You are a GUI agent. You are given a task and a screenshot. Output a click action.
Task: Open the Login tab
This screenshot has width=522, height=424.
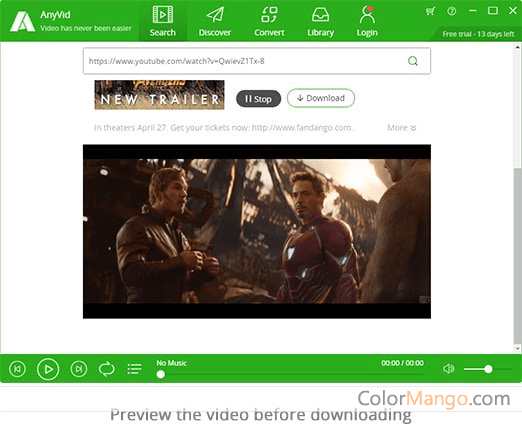tap(367, 21)
